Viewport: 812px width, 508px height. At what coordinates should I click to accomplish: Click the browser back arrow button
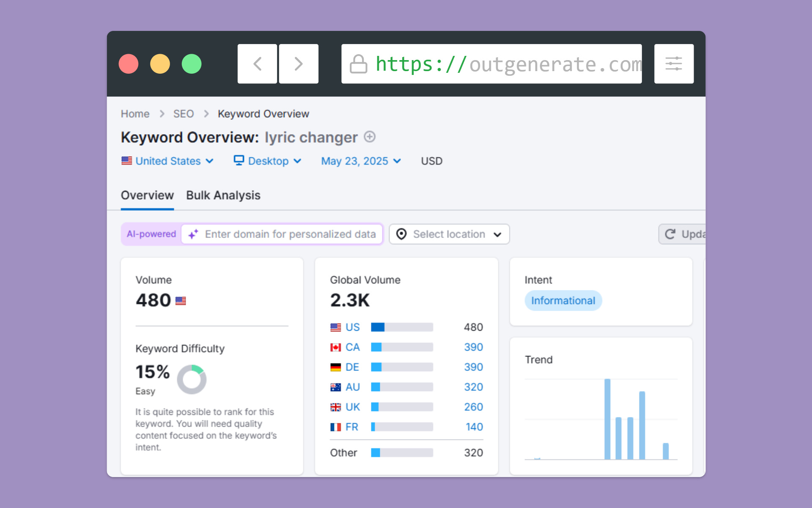point(257,64)
